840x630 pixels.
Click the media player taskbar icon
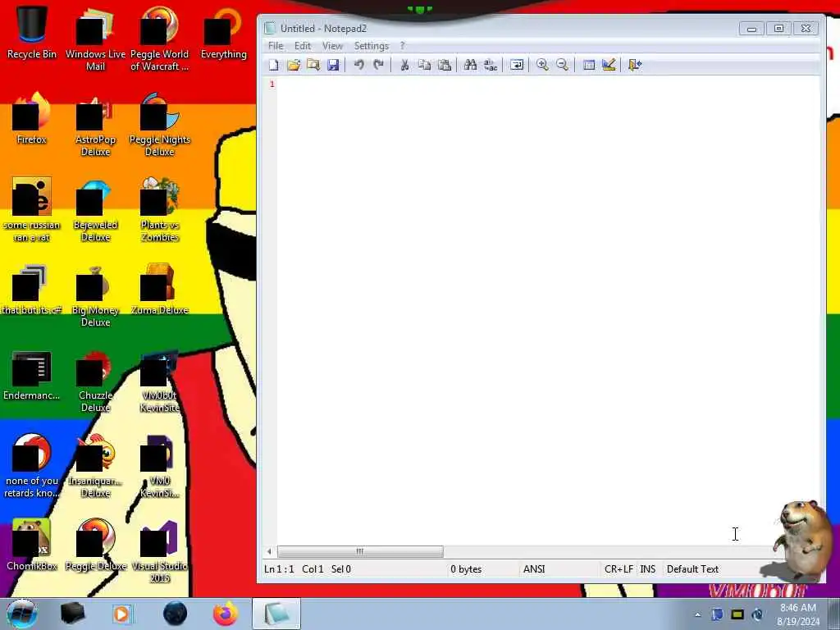coord(121,614)
